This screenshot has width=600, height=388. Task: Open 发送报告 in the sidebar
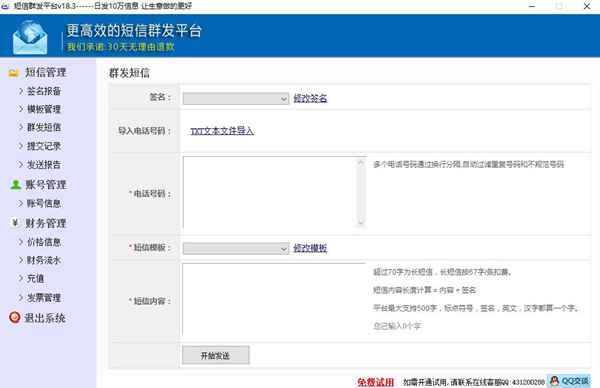coord(44,165)
